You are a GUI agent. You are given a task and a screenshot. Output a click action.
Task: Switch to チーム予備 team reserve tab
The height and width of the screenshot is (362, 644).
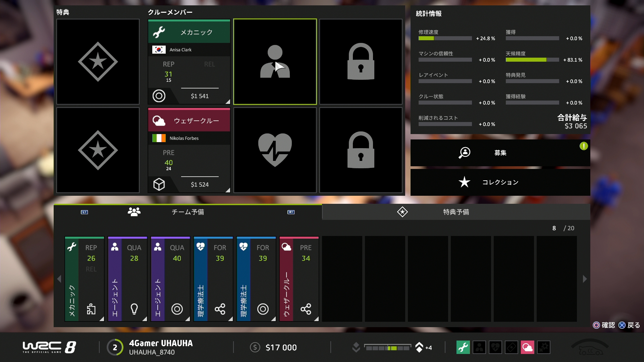[x=187, y=212]
